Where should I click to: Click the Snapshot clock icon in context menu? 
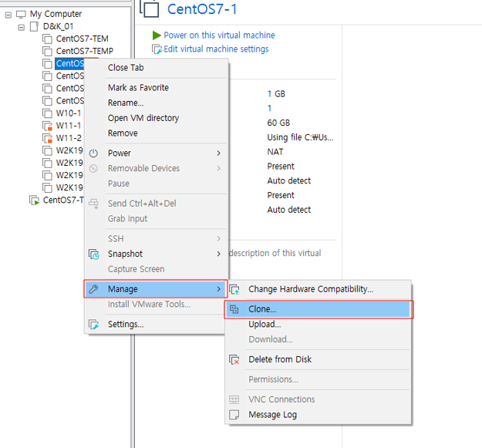pyautogui.click(x=94, y=254)
